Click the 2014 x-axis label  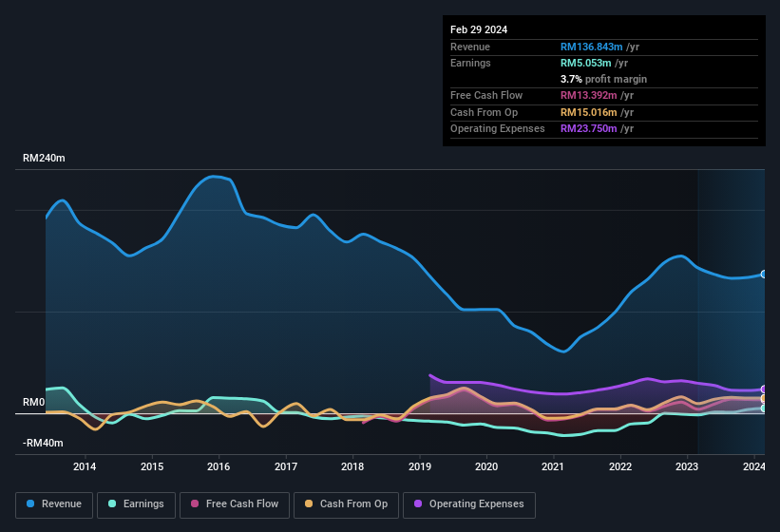(x=85, y=466)
